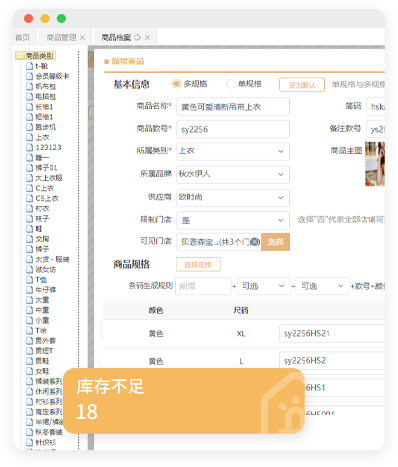Click the document icon beside 会员等级卡
Viewport: 398px width, 467px height.
pos(29,76)
